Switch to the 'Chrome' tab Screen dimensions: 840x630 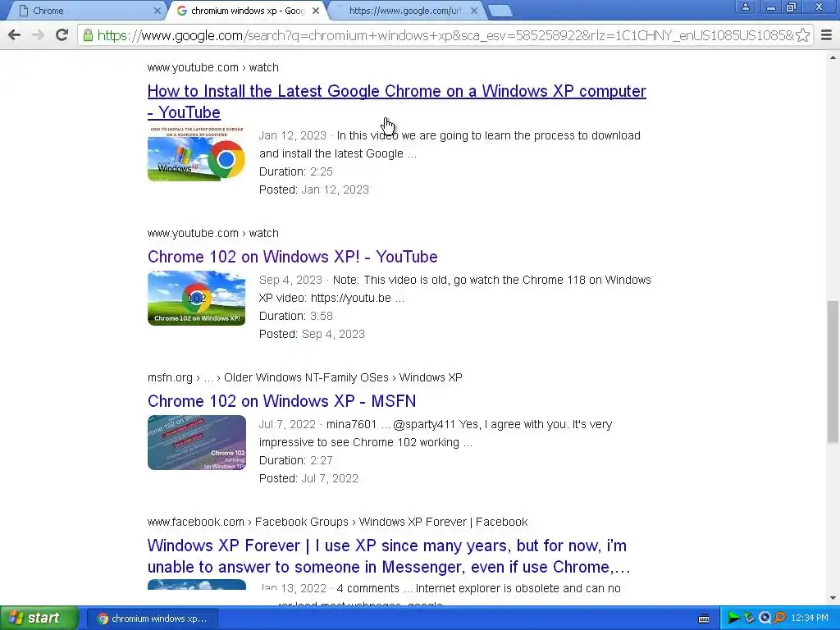(85, 11)
